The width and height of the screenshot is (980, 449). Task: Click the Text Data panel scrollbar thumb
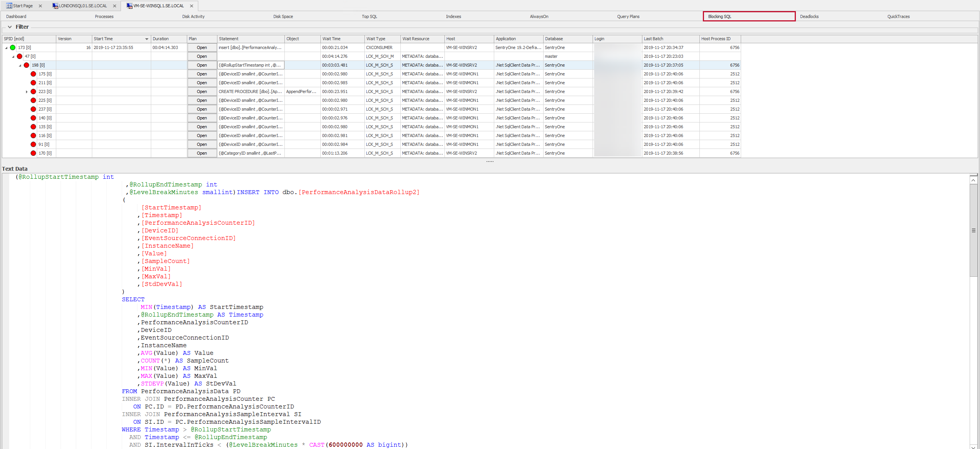973,230
